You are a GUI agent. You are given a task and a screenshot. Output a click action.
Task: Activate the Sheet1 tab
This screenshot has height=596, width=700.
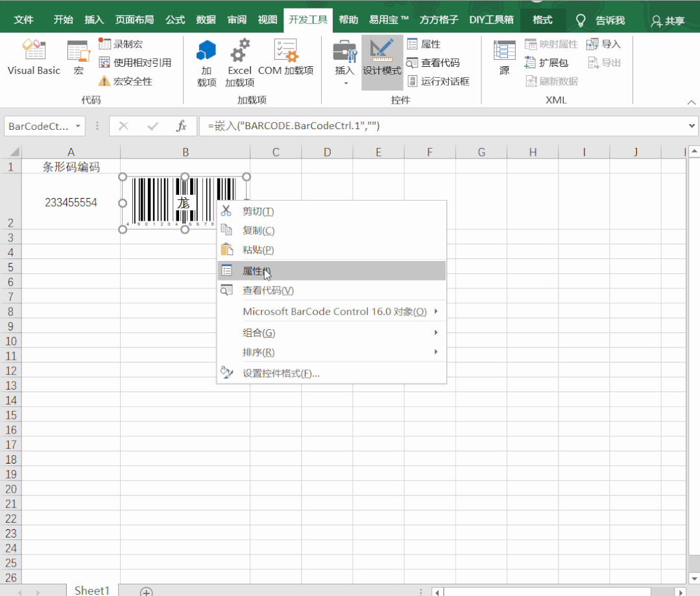[x=92, y=590]
